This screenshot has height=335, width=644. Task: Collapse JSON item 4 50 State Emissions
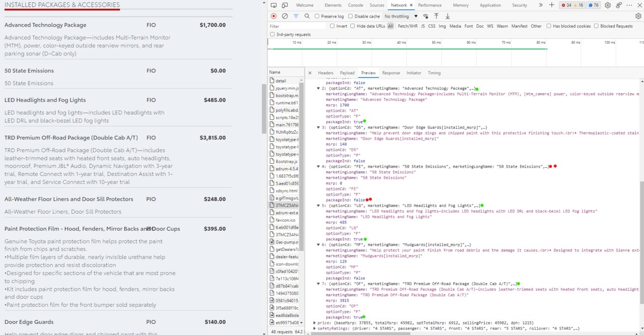[x=318, y=166]
